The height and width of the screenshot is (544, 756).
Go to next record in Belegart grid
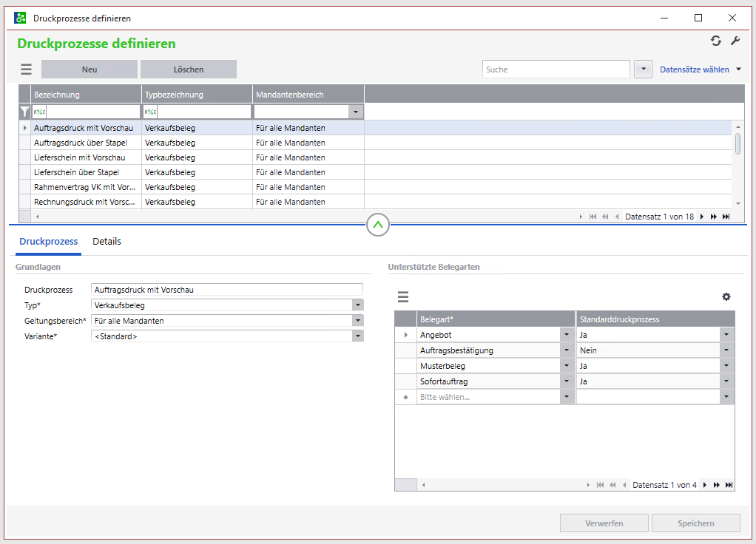(x=705, y=485)
